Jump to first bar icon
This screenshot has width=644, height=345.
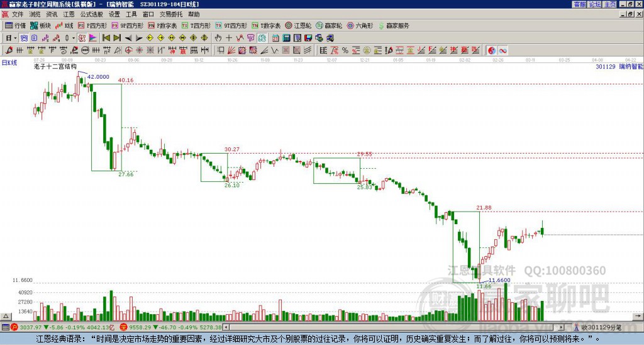pyautogui.click(x=106, y=38)
